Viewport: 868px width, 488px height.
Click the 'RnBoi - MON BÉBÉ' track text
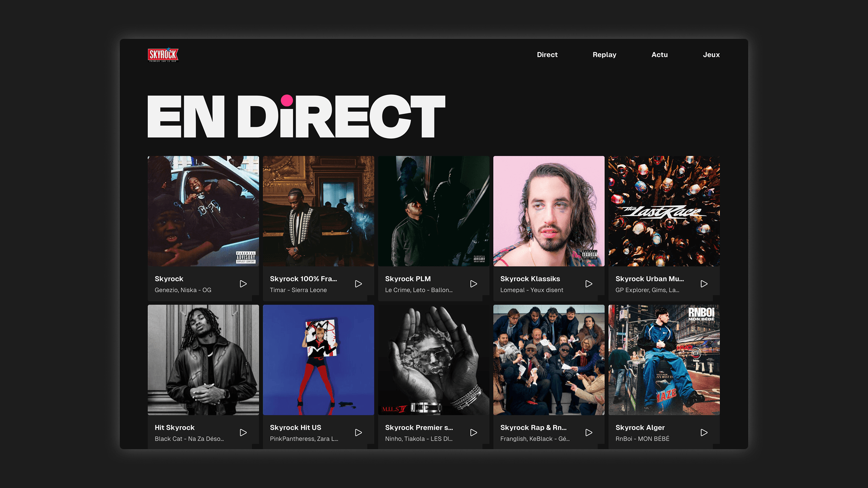[x=642, y=439]
